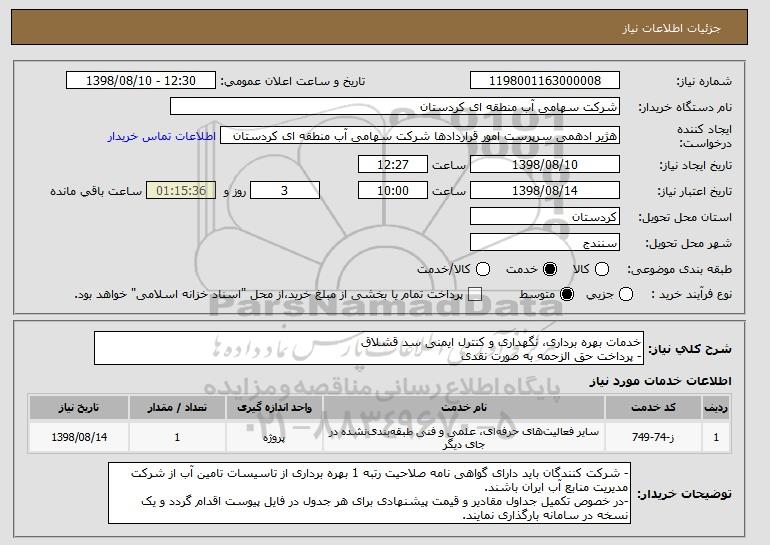The image size is (770, 545).
Task: Click the ساعت باقی مانده label
Action: pyautogui.click(x=96, y=191)
